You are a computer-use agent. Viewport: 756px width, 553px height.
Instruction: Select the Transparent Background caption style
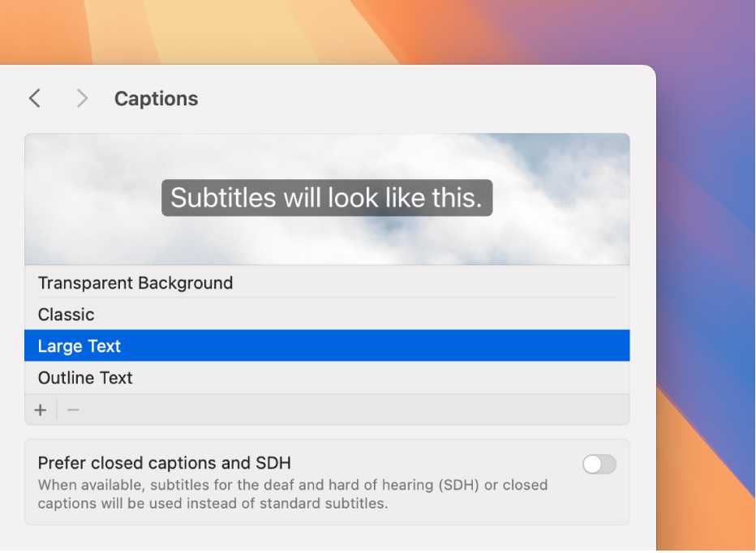135,283
